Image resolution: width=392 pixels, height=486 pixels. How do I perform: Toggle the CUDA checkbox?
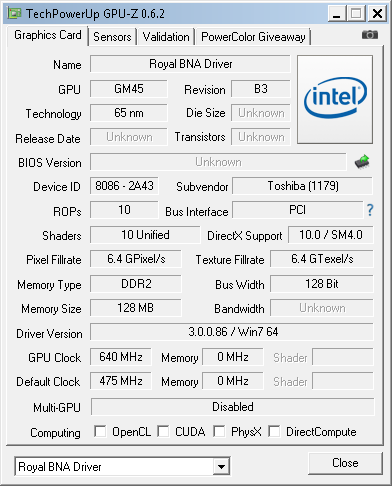[163, 431]
